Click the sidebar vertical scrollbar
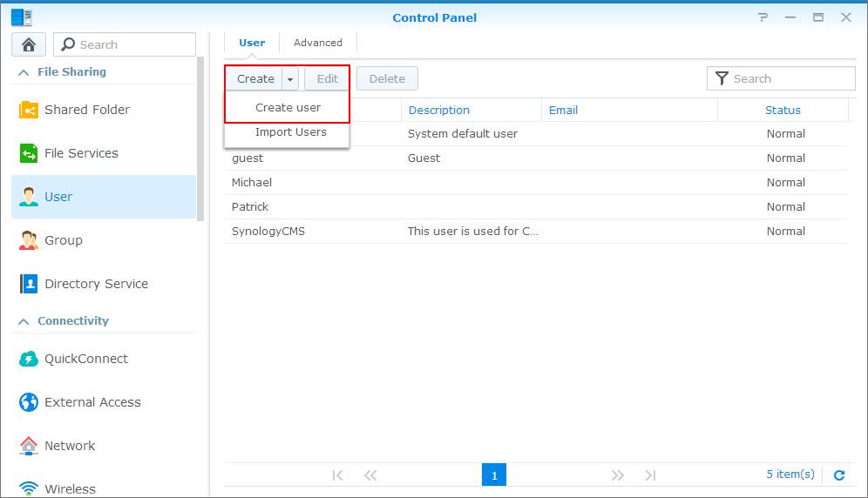Screen dimensions: 868x498 (200, 138)
